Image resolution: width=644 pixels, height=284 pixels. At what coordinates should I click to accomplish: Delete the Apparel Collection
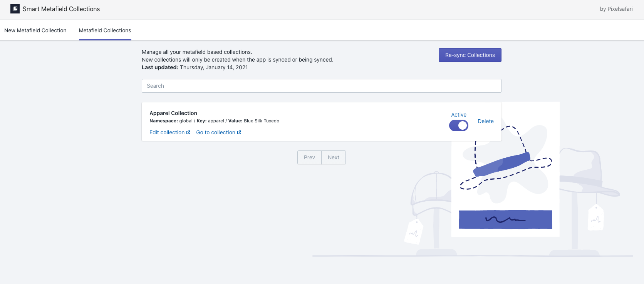(485, 121)
